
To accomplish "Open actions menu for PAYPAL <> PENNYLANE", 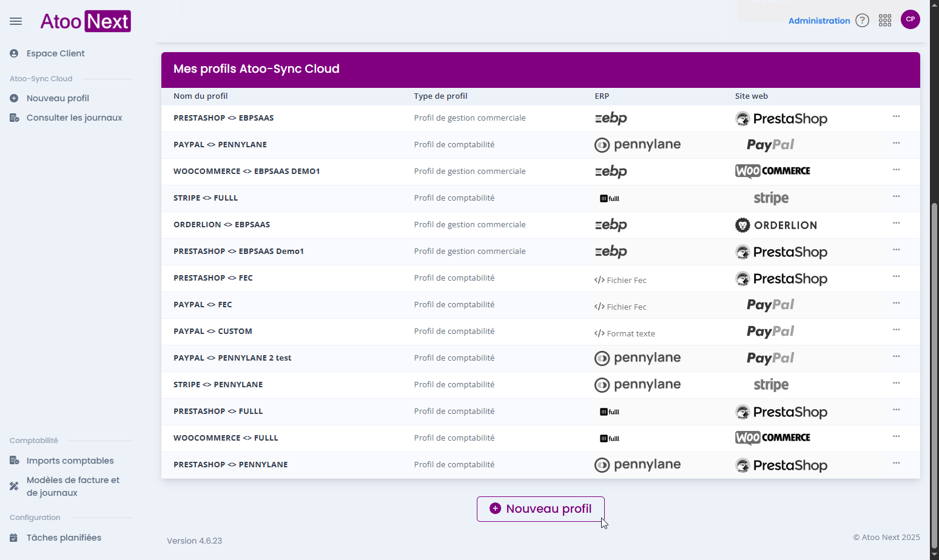I will 896,143.
